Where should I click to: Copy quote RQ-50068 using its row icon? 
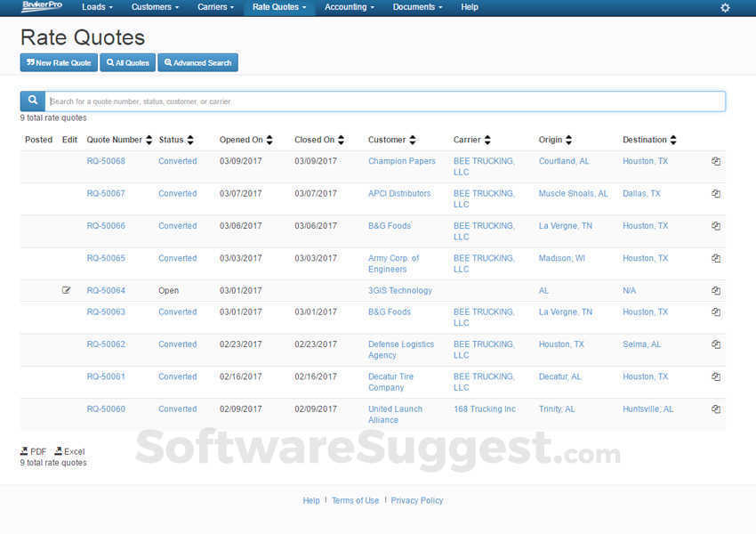(716, 161)
